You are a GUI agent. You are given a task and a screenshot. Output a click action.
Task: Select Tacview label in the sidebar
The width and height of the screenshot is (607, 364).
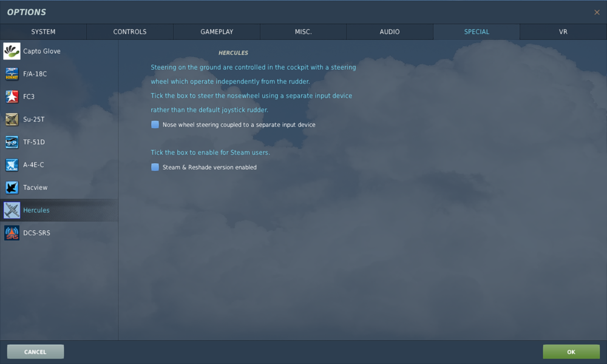coord(35,187)
